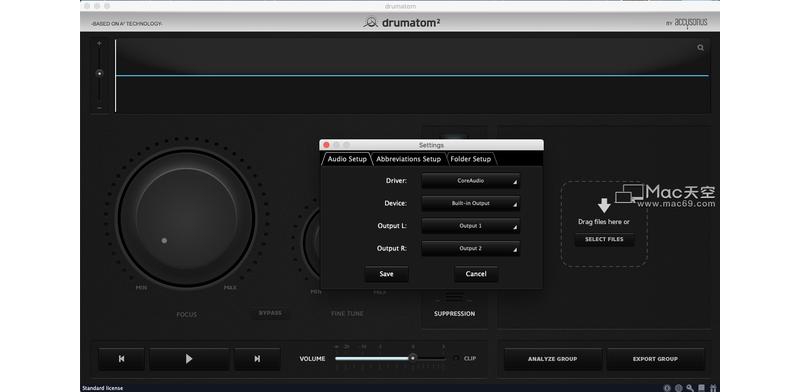
Task: Close the Settings dialog with red button
Action: [327, 145]
